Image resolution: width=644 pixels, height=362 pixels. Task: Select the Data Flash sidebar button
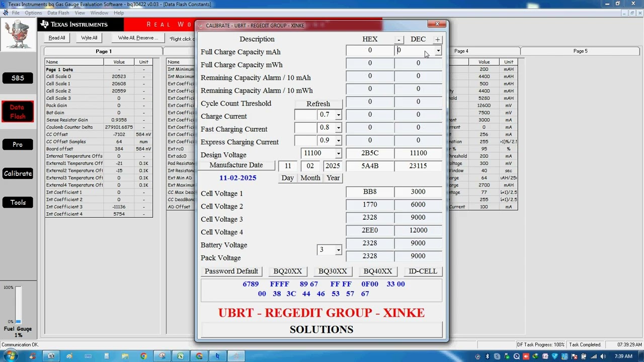click(x=18, y=112)
